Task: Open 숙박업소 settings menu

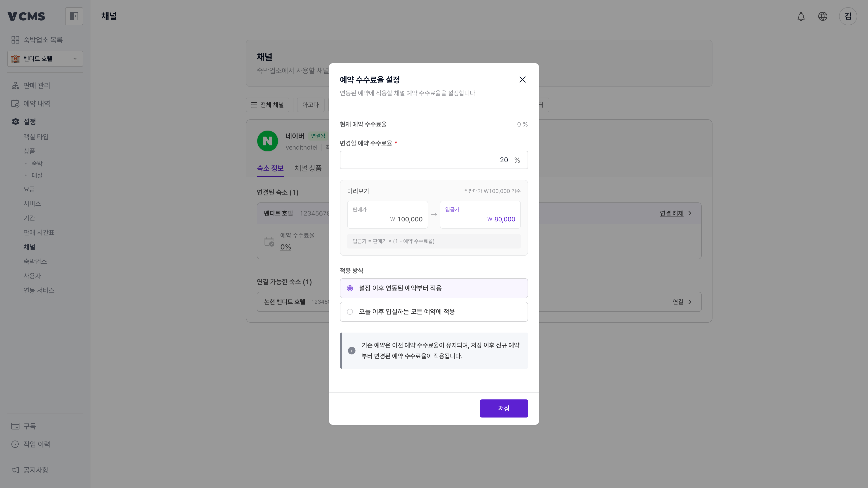Action: [x=35, y=261]
